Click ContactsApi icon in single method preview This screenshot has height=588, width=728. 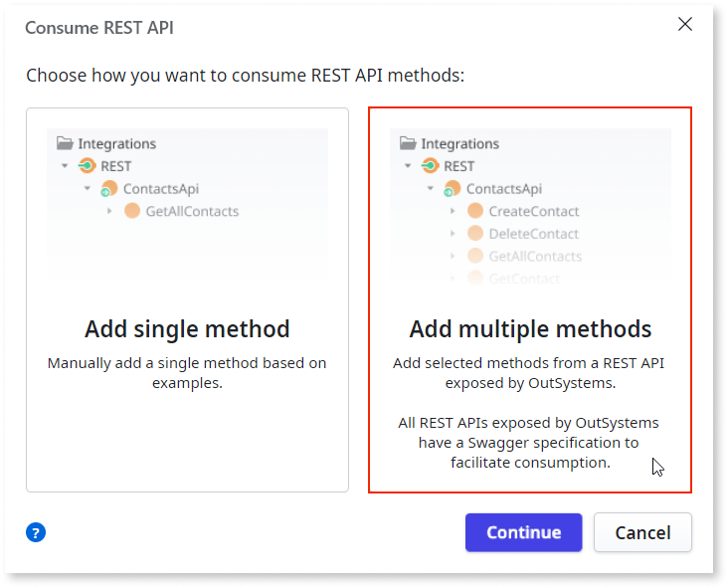pyautogui.click(x=109, y=189)
